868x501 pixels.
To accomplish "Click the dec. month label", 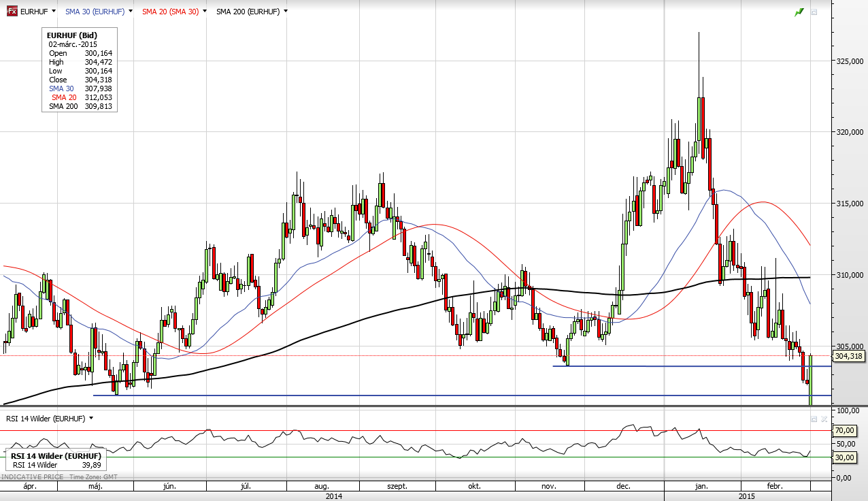I will (x=623, y=486).
